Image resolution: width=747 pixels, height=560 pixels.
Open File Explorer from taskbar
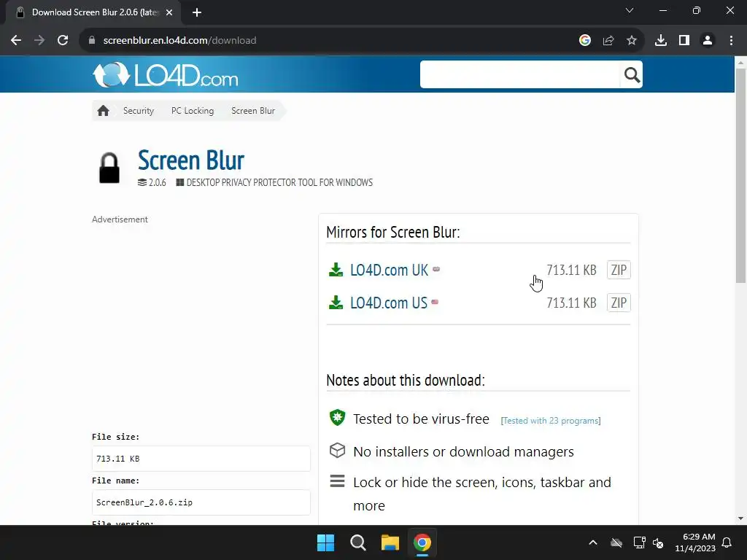click(x=390, y=542)
